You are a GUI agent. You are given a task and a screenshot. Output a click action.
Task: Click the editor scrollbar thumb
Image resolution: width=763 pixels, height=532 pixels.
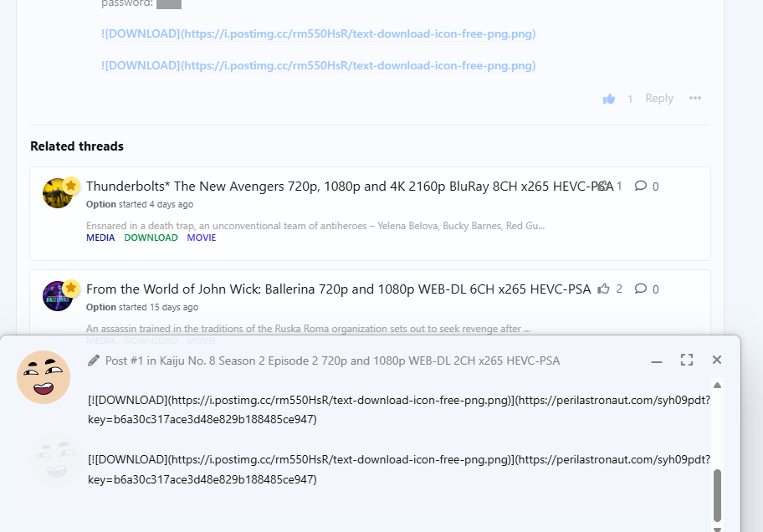pyautogui.click(x=717, y=495)
